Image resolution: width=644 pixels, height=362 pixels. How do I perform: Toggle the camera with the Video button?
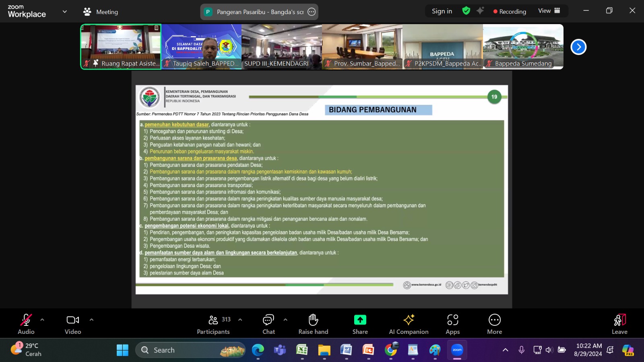pos(73,324)
